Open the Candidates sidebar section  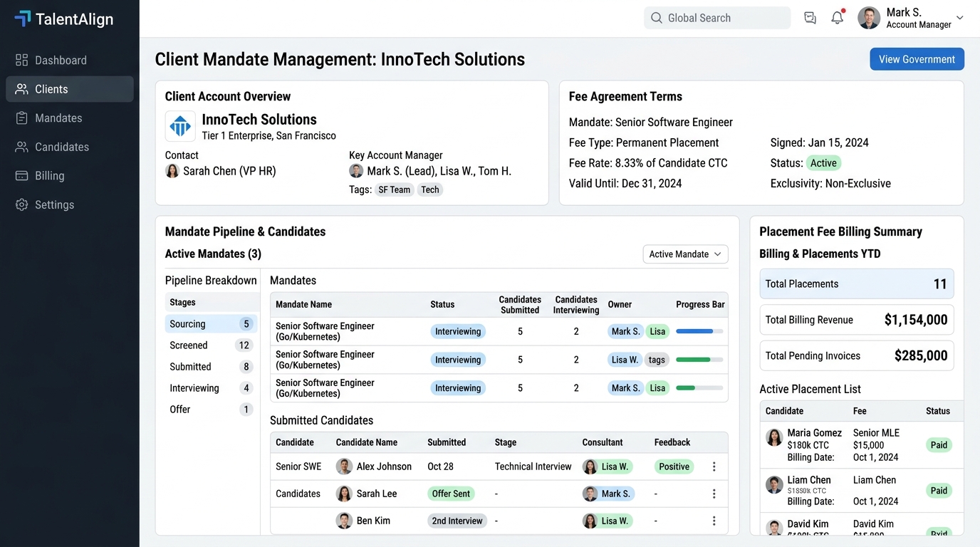pos(70,147)
